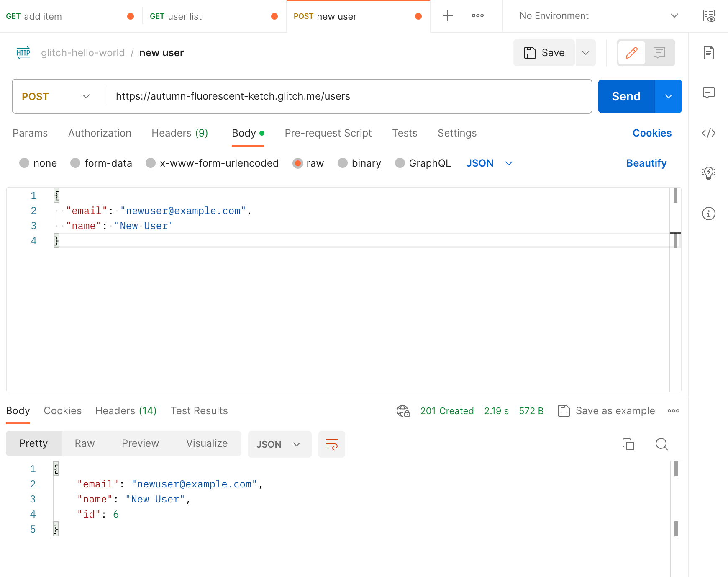The width and height of the screenshot is (728, 577).
Task: Open a new tab with plus icon
Action: [448, 16]
